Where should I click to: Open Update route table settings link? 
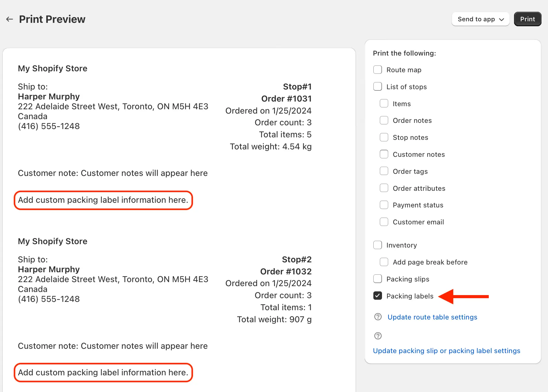[x=432, y=317]
